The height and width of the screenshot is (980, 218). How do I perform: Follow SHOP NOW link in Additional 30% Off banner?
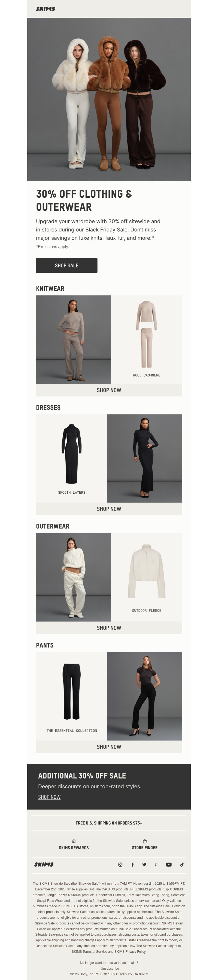49,797
